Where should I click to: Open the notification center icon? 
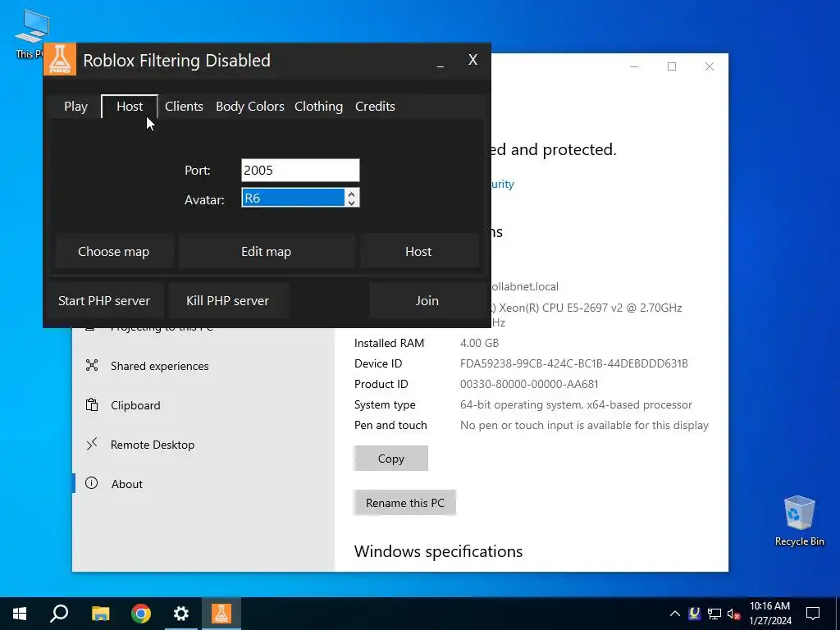[813, 614]
